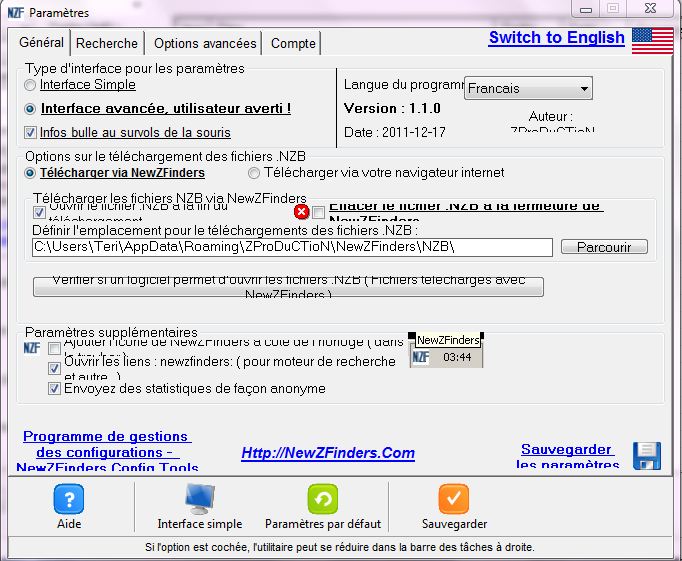The image size is (682, 561).
Task: Open the Http://NewZFinders.Com link
Action: [x=328, y=453]
